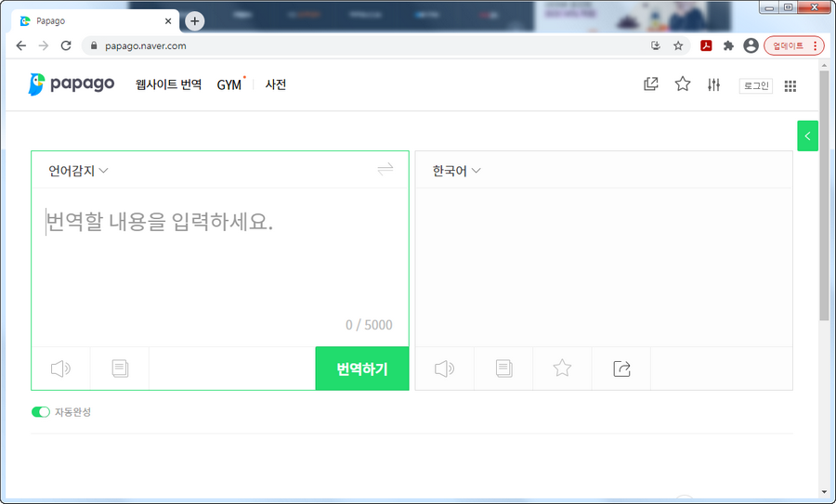Save translation with star icon below result
Screen dimensions: 836x504
tap(562, 368)
